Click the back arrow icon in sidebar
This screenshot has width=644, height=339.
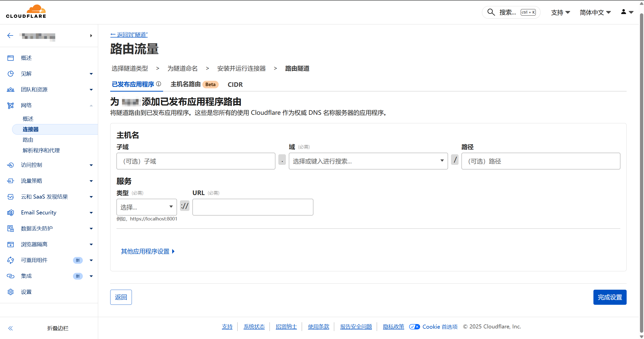(10, 36)
